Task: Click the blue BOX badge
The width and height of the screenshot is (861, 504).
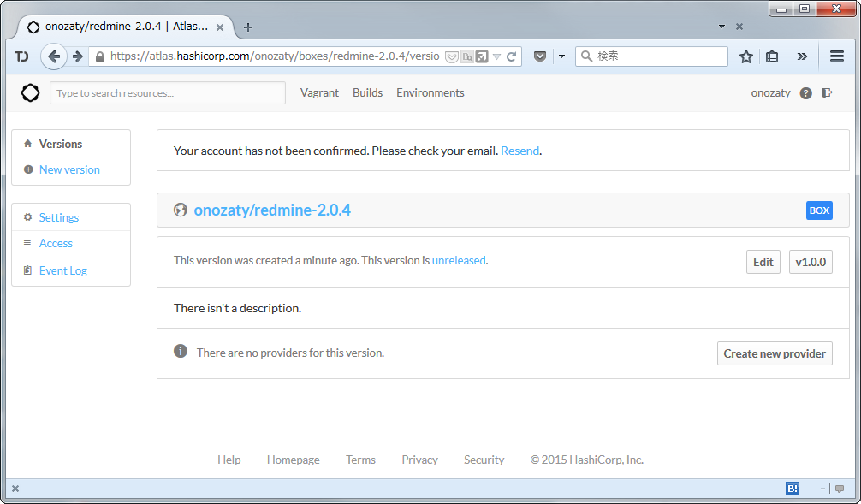Action: click(x=819, y=210)
